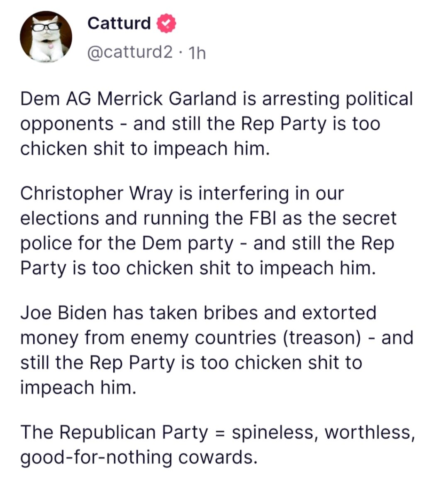Click the word money in third paragraph

click(x=49, y=338)
